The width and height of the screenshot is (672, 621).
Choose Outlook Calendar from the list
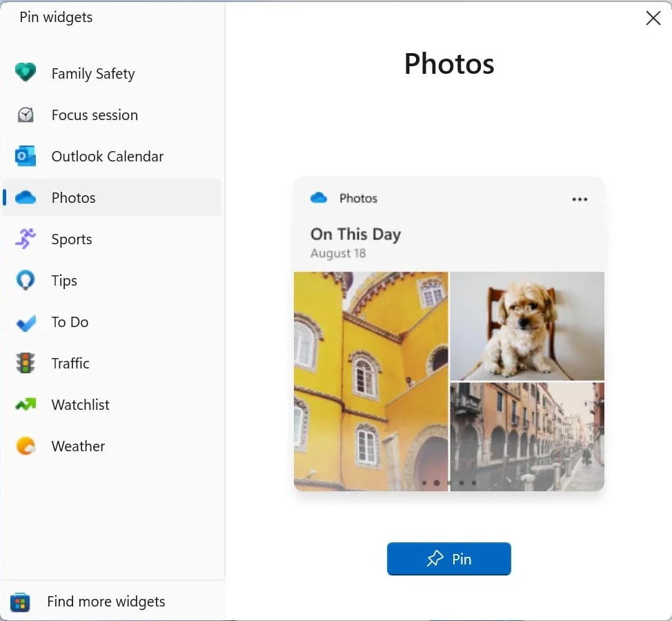(108, 157)
